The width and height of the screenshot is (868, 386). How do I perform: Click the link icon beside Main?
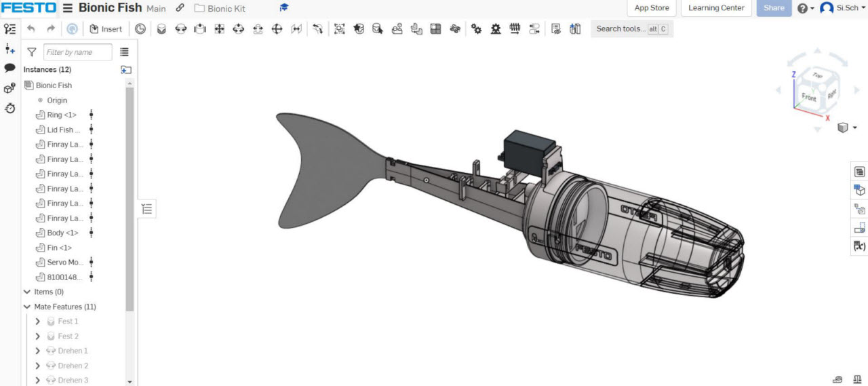[180, 8]
